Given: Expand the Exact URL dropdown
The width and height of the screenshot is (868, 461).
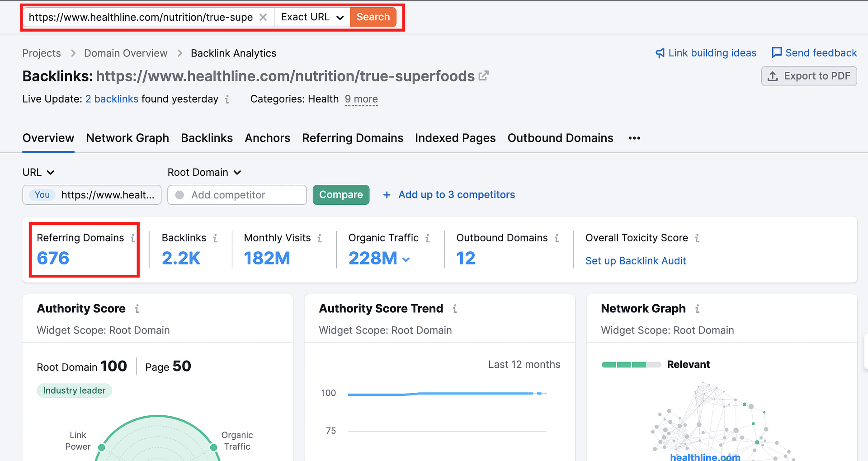Looking at the screenshot, I should 312,17.
